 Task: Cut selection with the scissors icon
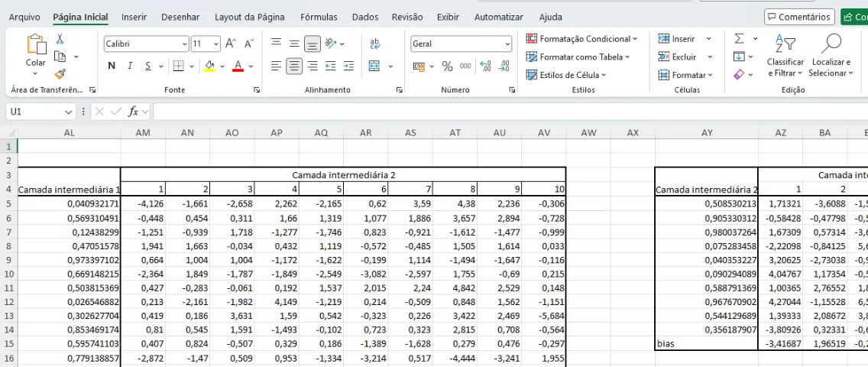[x=60, y=39]
